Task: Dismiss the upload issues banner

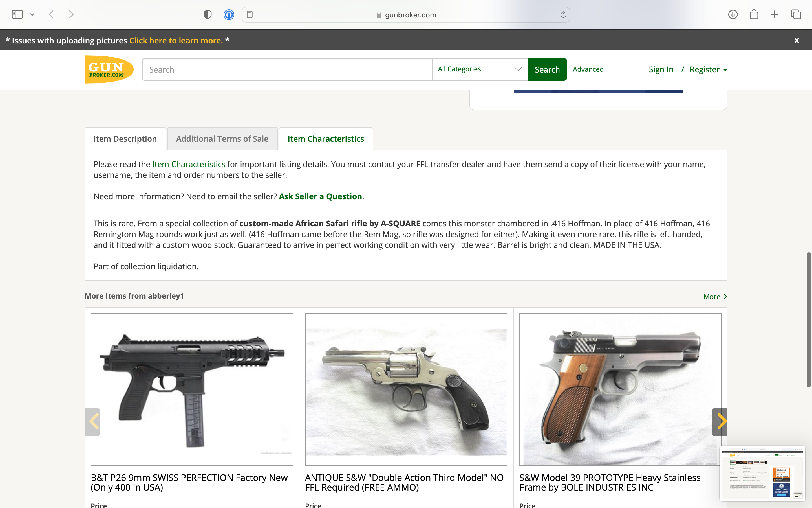Action: point(797,41)
